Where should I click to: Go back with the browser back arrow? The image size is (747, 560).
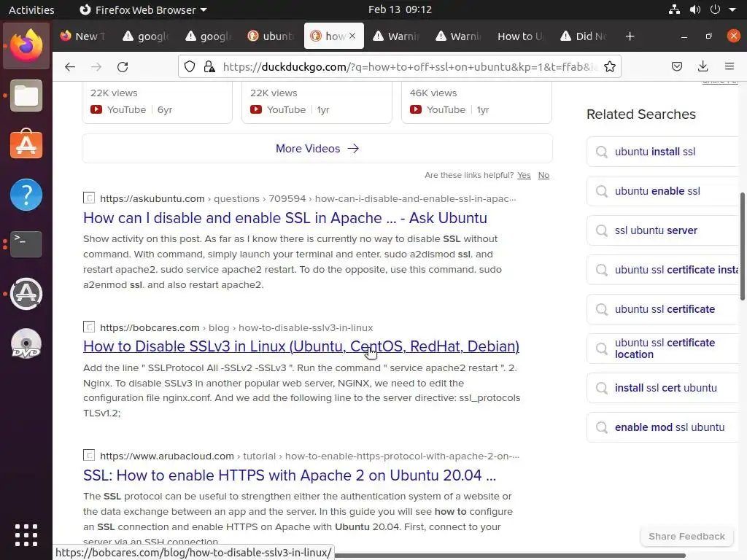click(70, 66)
